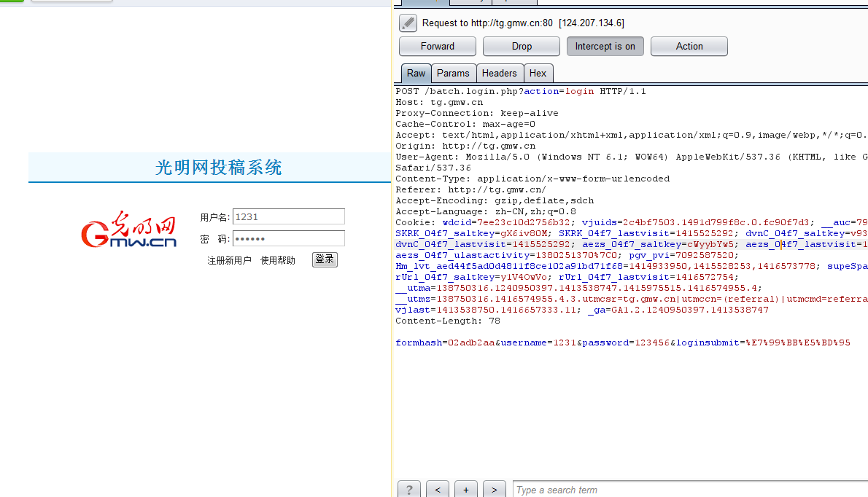Click the username field containing 1231

pos(289,216)
